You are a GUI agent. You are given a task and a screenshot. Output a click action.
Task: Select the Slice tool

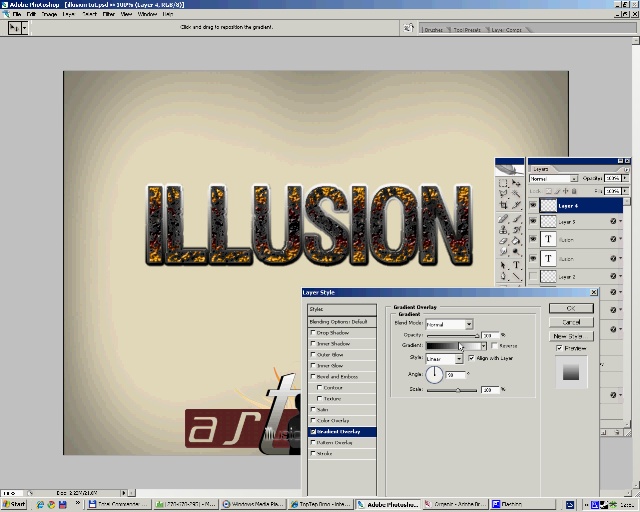point(516,205)
